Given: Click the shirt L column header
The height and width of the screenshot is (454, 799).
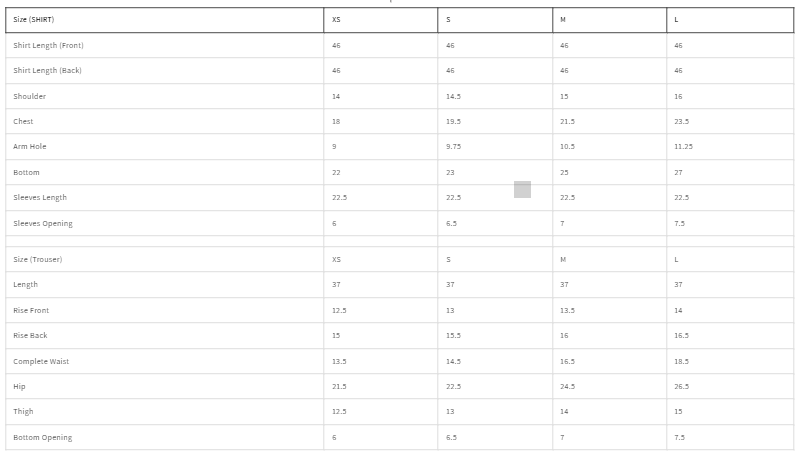Looking at the screenshot, I should (x=730, y=20).
